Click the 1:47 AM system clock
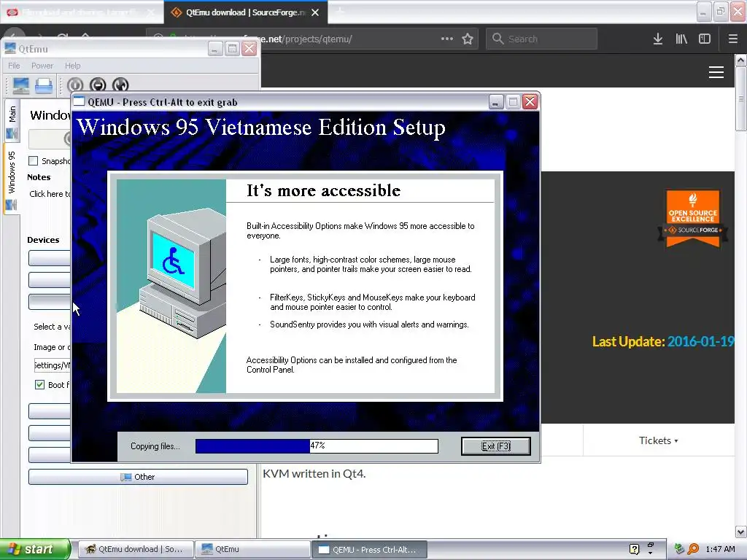747x560 pixels. tap(720, 549)
